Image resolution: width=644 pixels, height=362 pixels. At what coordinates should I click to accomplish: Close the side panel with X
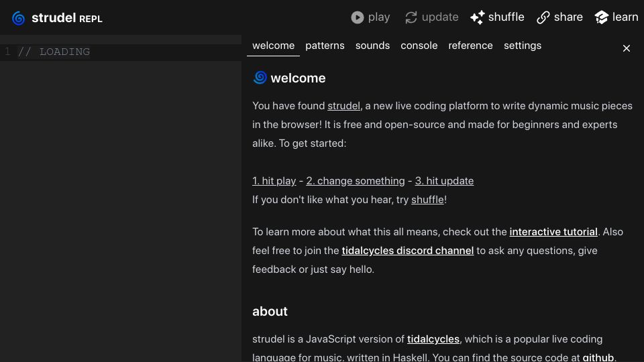627,48
